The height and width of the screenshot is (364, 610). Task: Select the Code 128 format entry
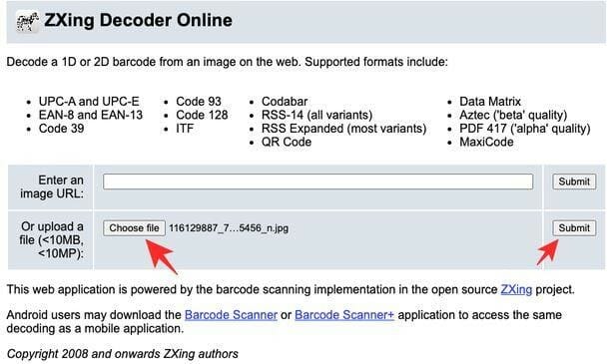click(202, 115)
